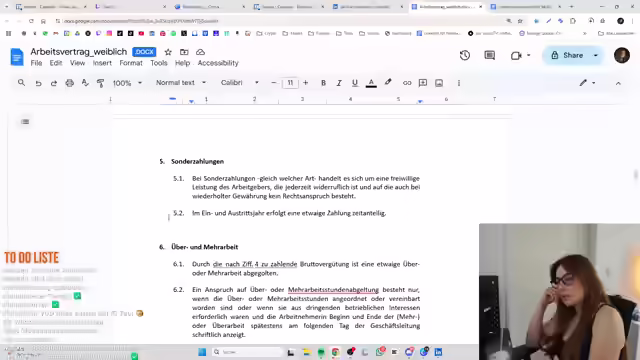Image resolution: width=640 pixels, height=360 pixels.
Task: Select the Paint format tool
Action: pos(100,83)
